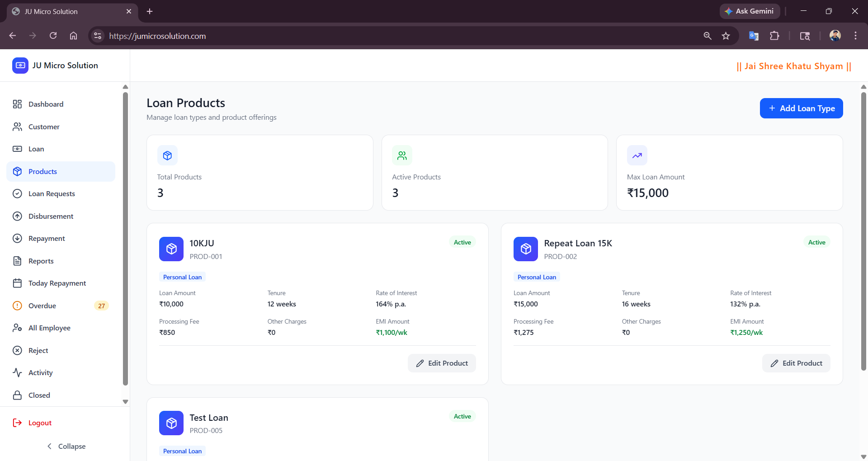Click the Closed lock icon
The width and height of the screenshot is (868, 461).
[17, 395]
